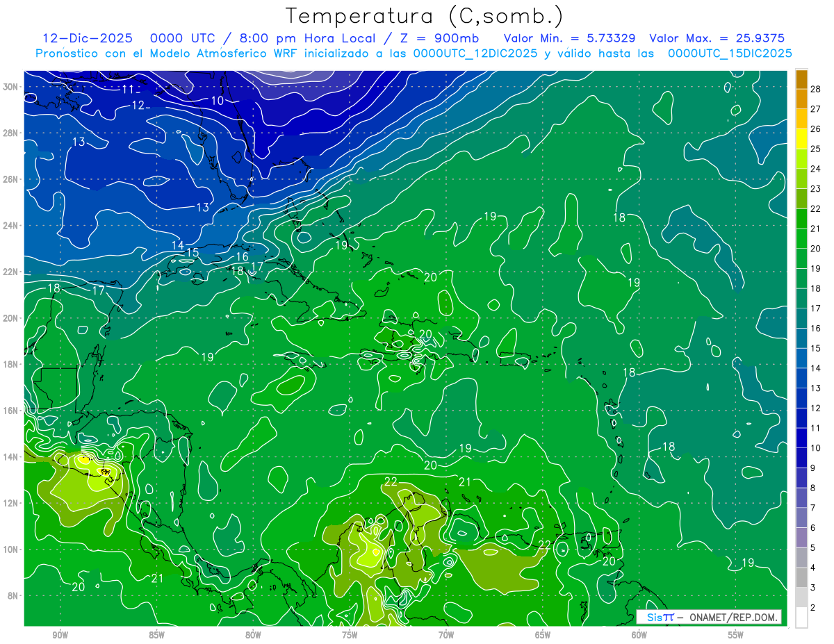Viewport: 834px width, 644px height.
Task: Click the legend scale number "2"
Action: coord(813,608)
